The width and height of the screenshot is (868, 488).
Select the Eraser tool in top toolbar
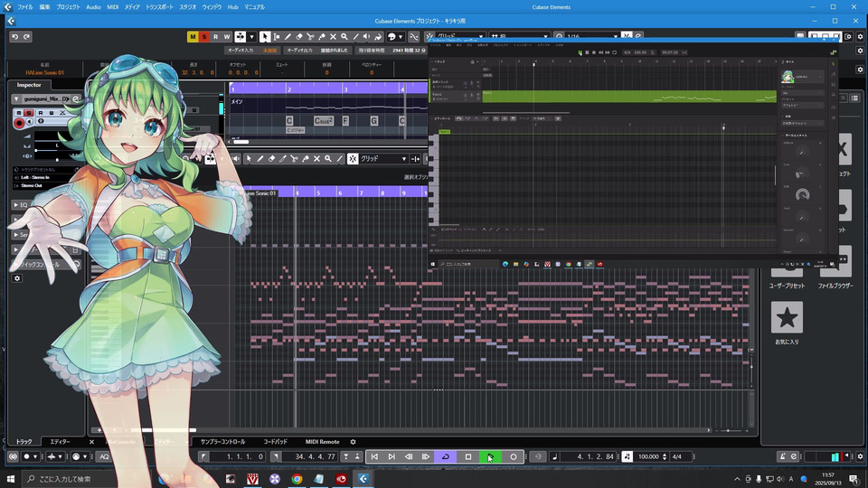[299, 37]
